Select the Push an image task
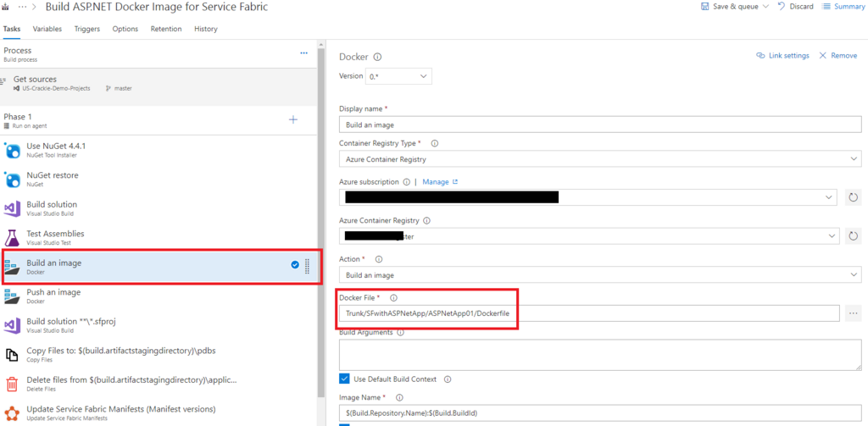The image size is (868, 426). [159, 296]
